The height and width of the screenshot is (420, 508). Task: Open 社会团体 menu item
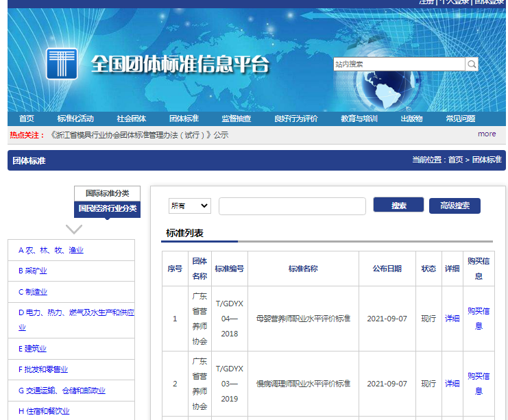131,119
